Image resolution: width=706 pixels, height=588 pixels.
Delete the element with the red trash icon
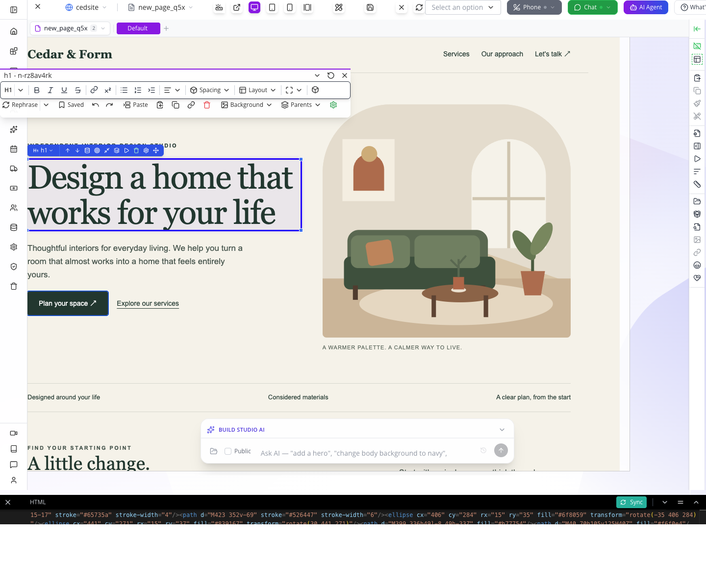point(207,105)
